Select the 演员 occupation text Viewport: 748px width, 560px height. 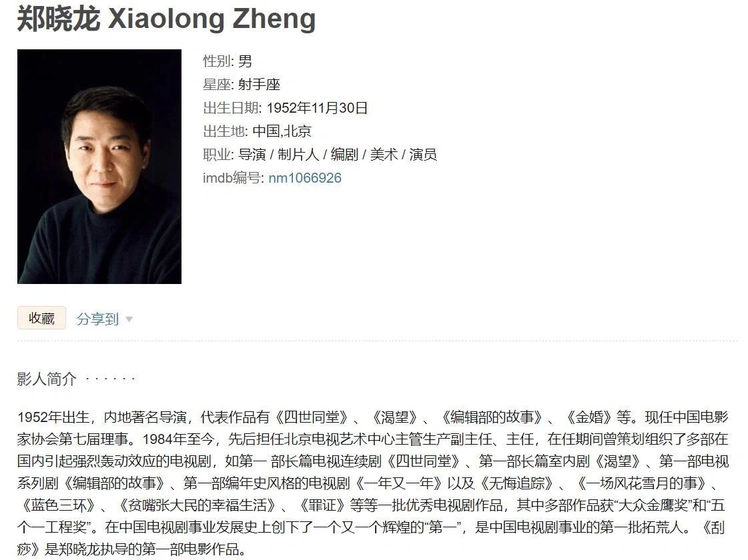[x=423, y=155]
